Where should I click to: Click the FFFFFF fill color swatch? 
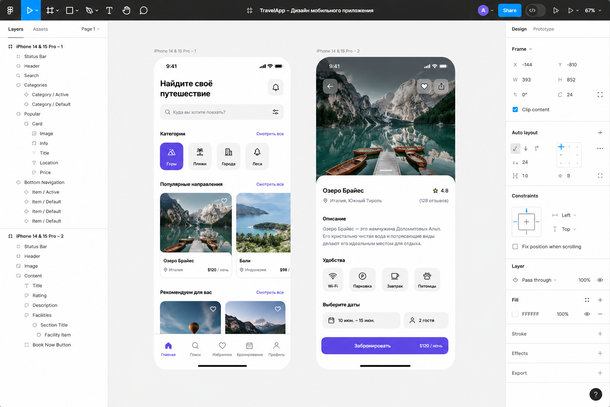515,314
